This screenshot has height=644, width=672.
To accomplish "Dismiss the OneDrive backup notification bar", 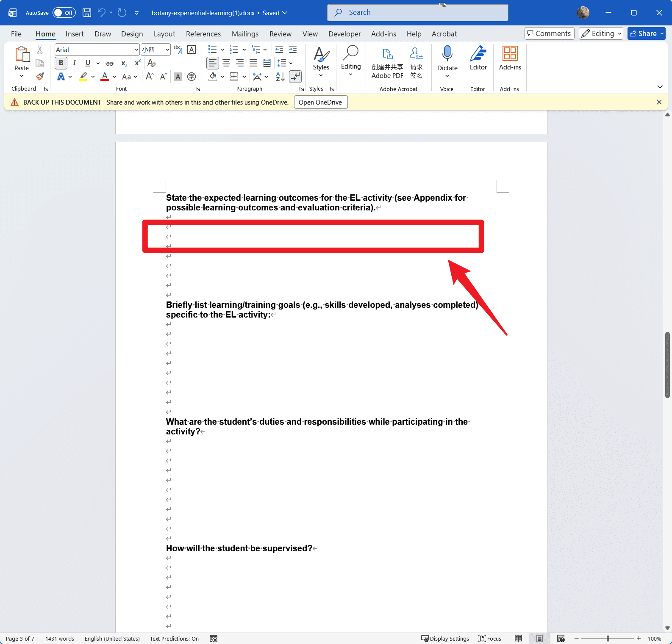I will click(x=659, y=102).
